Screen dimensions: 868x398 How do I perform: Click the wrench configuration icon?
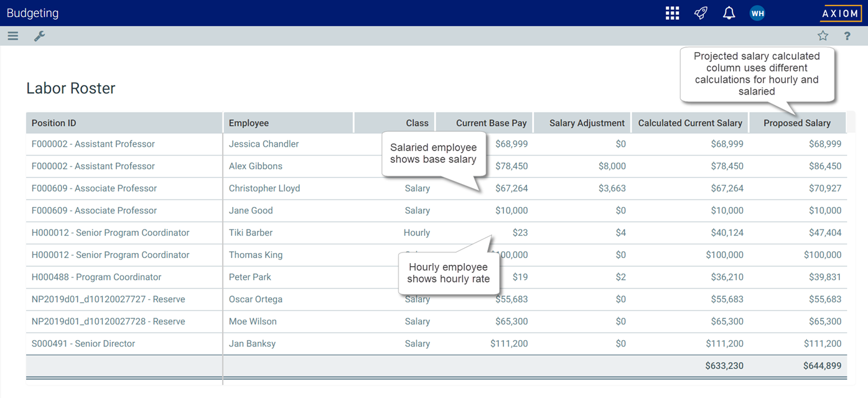[x=39, y=36]
